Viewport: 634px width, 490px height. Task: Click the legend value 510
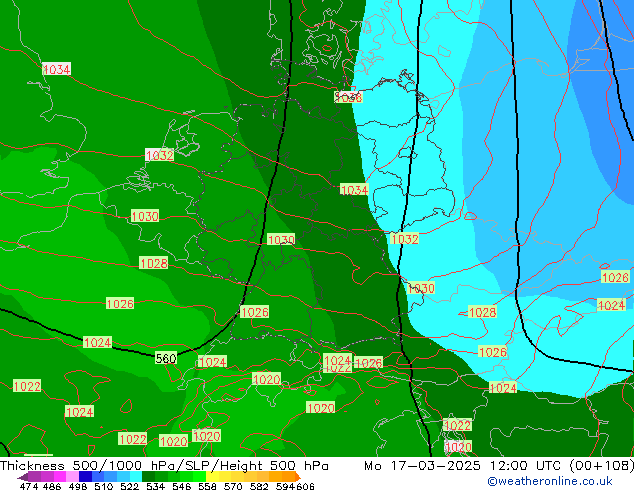click(104, 486)
